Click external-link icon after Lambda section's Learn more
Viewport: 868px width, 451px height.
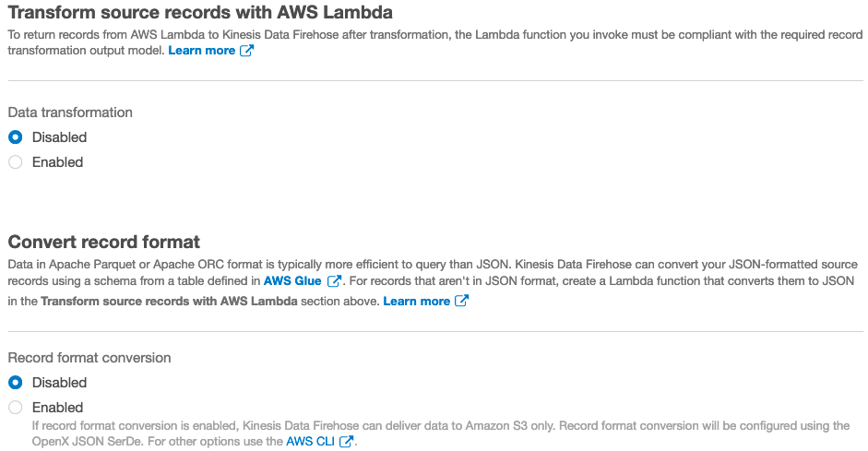(246, 51)
